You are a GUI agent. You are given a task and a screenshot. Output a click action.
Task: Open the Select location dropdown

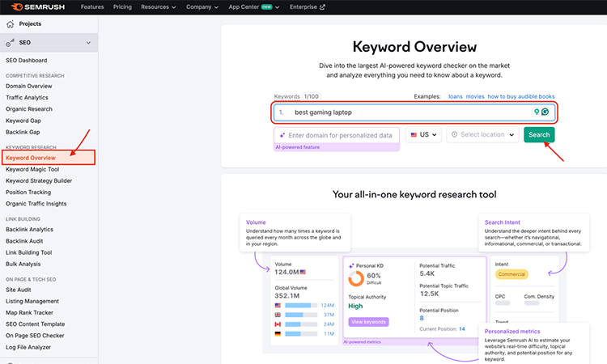[482, 134]
